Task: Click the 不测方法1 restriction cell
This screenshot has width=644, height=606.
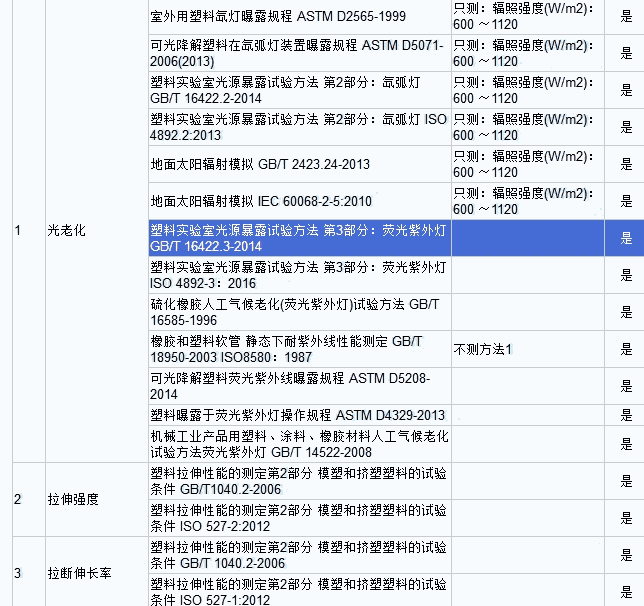Action: 482,349
